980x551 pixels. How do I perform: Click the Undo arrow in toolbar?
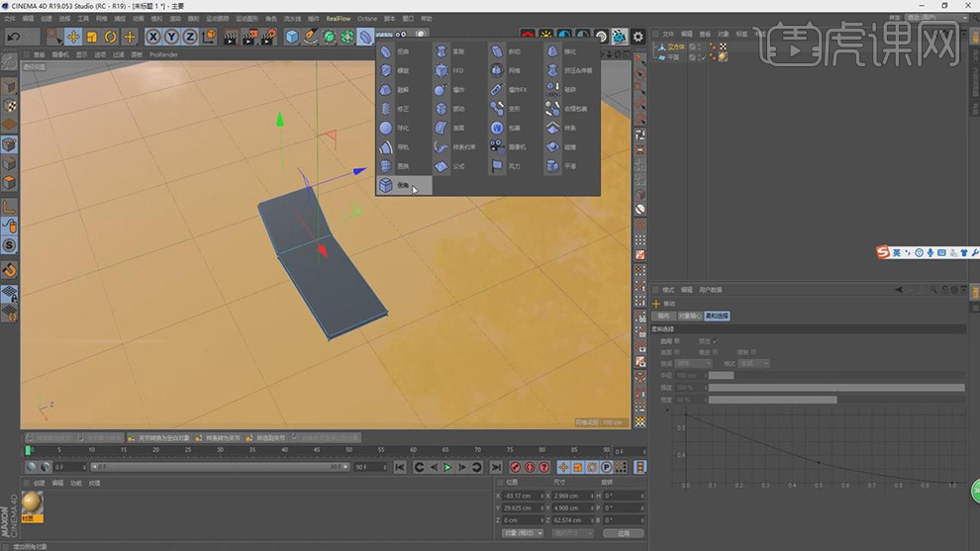point(13,37)
